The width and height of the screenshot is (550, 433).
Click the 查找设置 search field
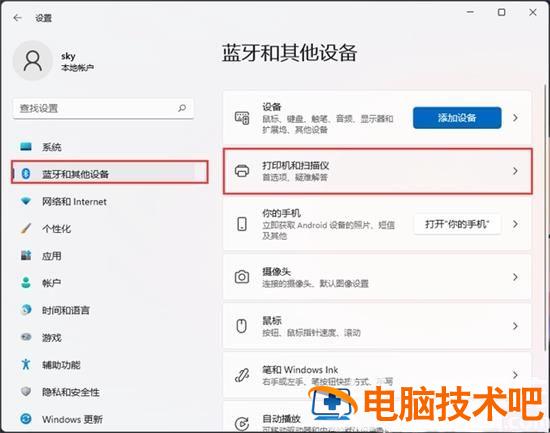coord(103,108)
